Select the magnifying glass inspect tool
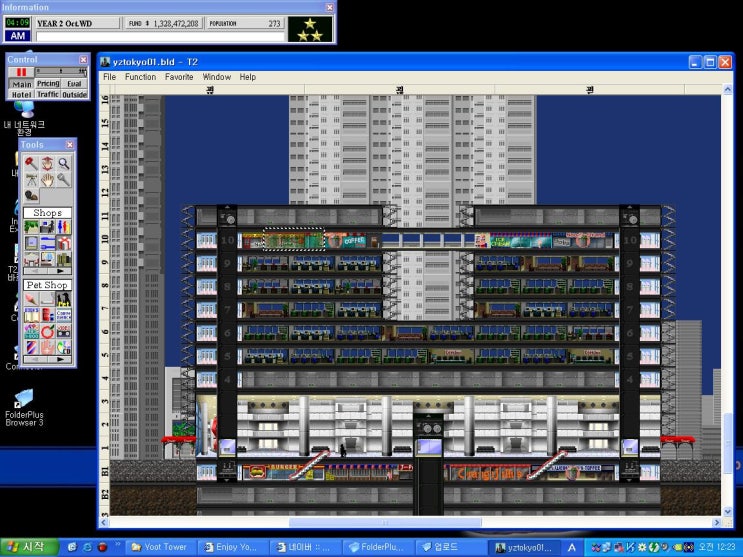 pos(63,163)
